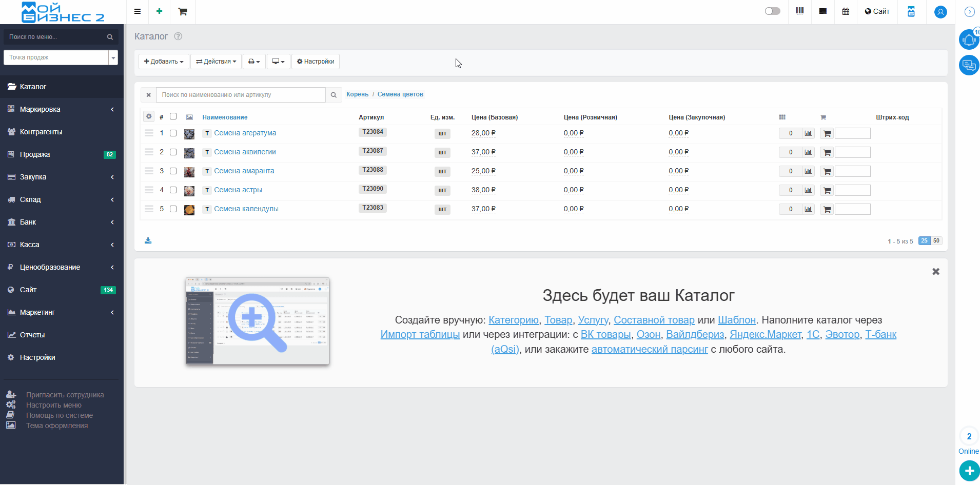This screenshot has width=980, height=485.
Task: Open Контрагенты in the sidebar menu
Action: point(41,132)
